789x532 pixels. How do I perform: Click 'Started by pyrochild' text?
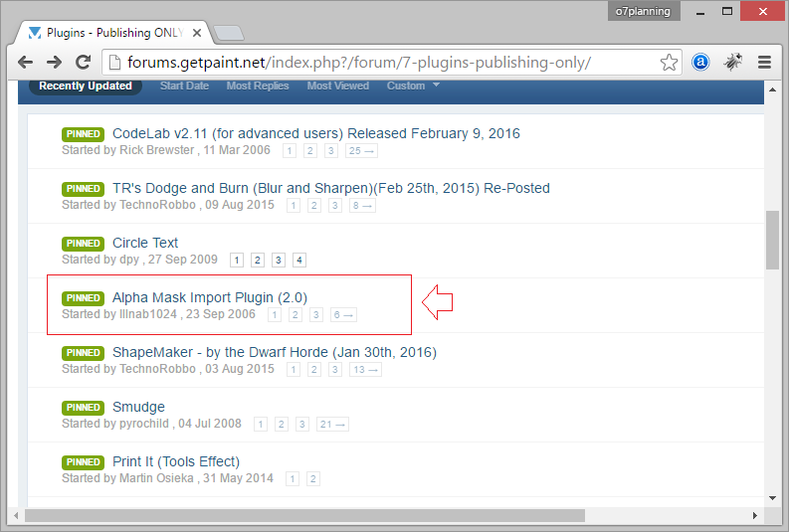[115, 424]
